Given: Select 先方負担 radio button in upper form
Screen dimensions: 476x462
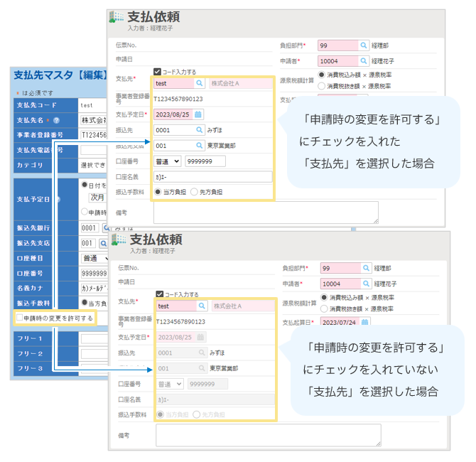Looking at the screenshot, I should [193, 192].
